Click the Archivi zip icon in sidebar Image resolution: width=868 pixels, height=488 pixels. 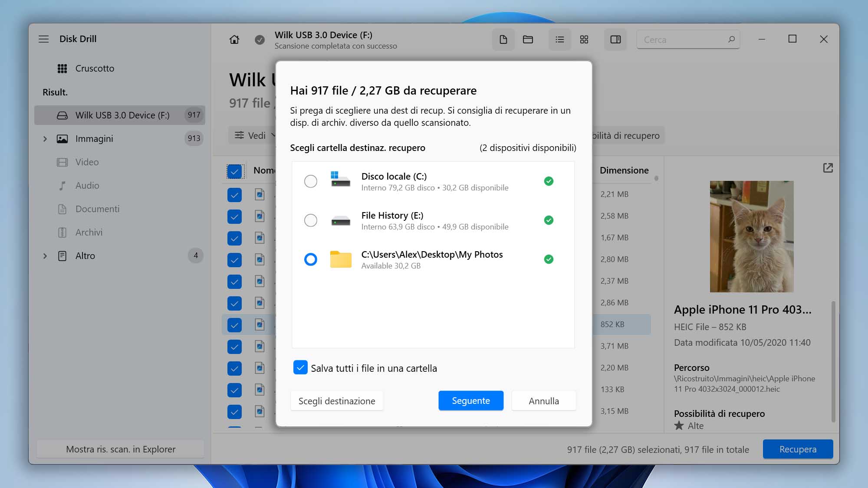[62, 233]
